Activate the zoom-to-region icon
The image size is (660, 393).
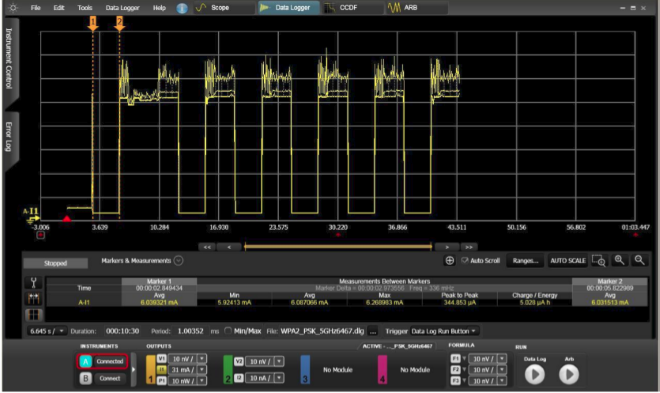[599, 260]
